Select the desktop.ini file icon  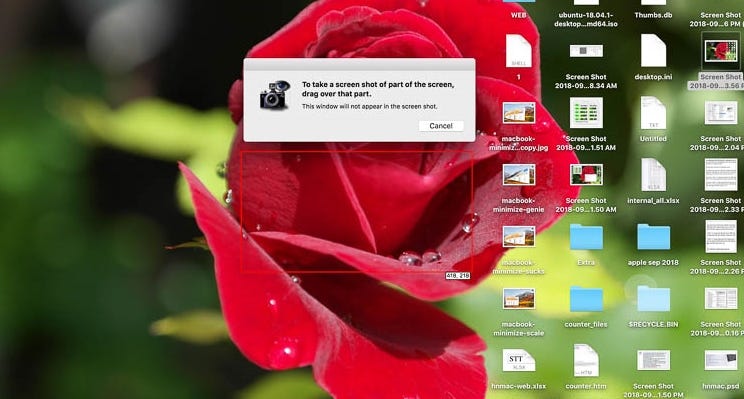[653, 51]
